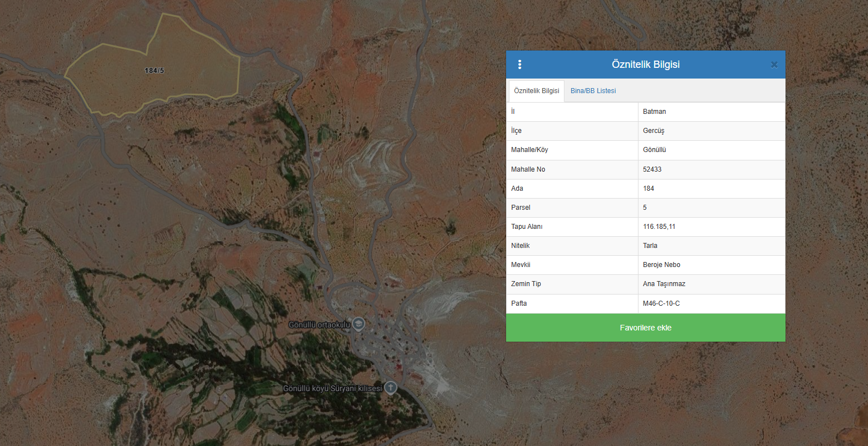Screen dimensions: 868x446
Task: Click the Öznitelik Bilgisi panel title bar
Action: click(x=646, y=65)
